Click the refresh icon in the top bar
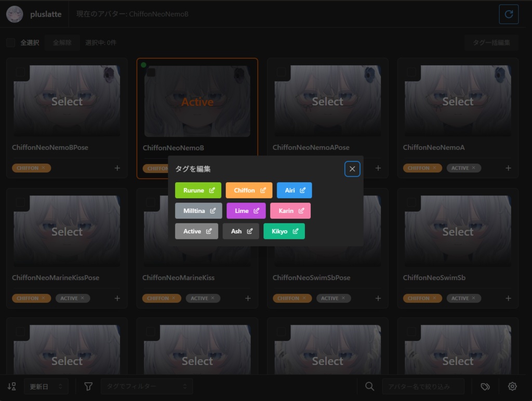The image size is (532, 401). [x=509, y=14]
